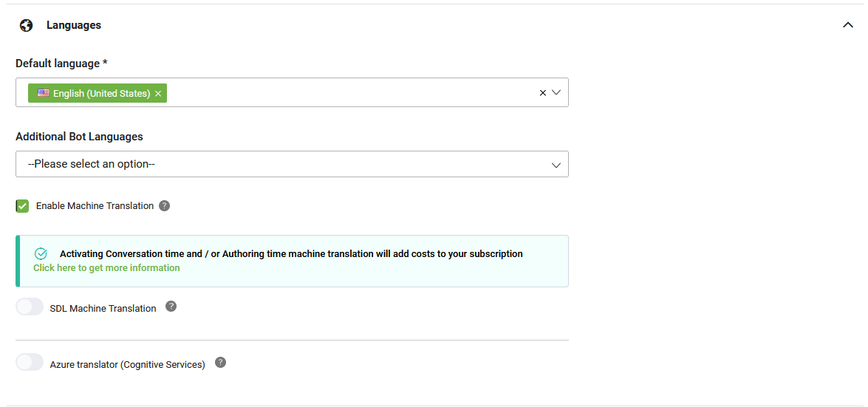Click the globe icon beside Languages
Screen dimensions: 868x407
coord(26,25)
